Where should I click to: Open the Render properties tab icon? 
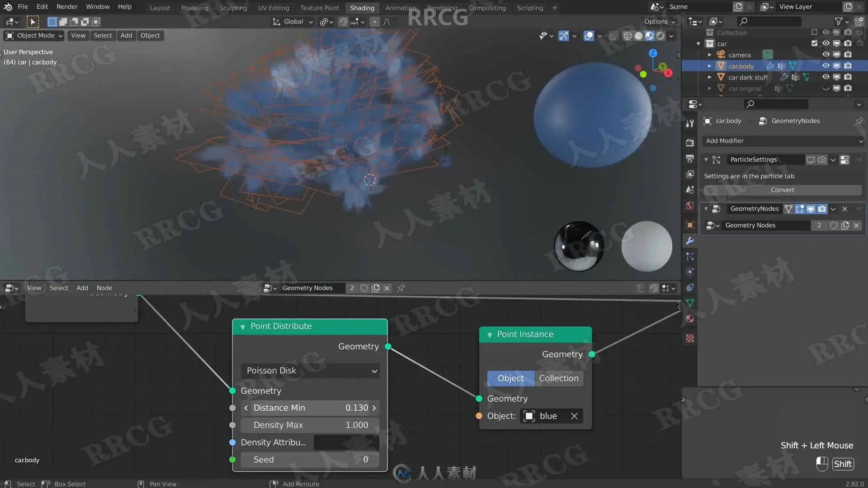tap(690, 143)
